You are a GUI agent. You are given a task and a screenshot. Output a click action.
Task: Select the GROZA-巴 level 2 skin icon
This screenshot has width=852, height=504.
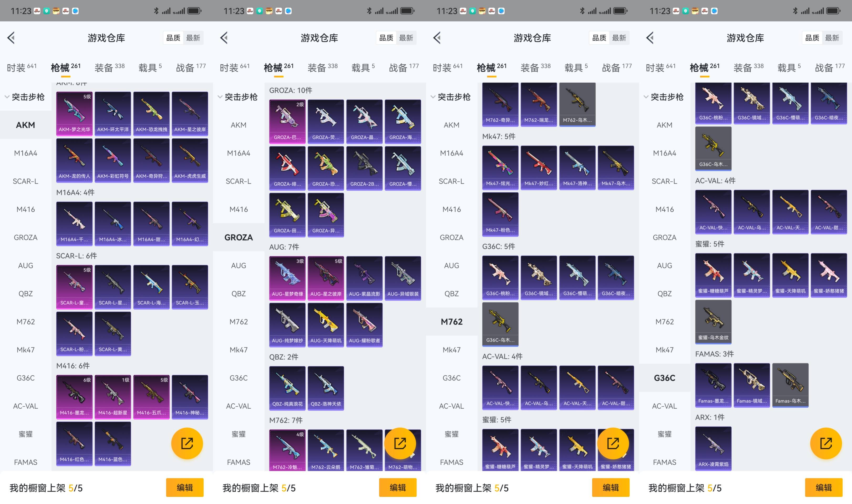tap(287, 121)
